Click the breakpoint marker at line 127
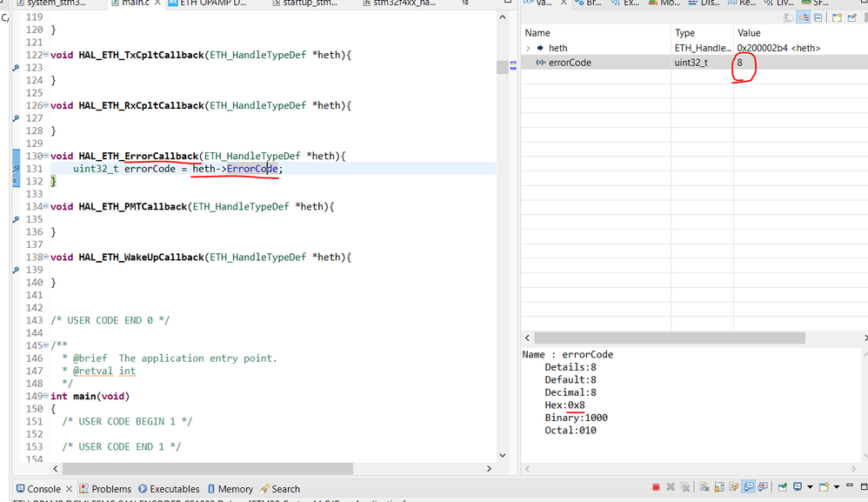The width and height of the screenshot is (868, 502). point(16,118)
